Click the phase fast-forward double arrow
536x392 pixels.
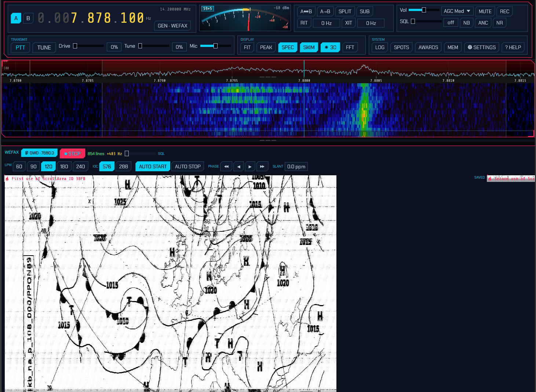[x=262, y=166]
